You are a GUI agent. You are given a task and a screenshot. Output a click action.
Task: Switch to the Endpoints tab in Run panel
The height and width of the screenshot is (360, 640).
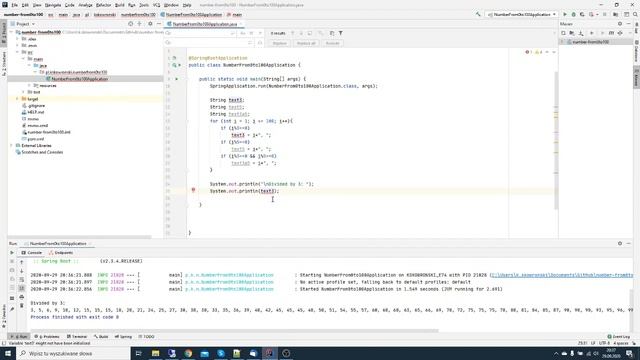(61, 253)
